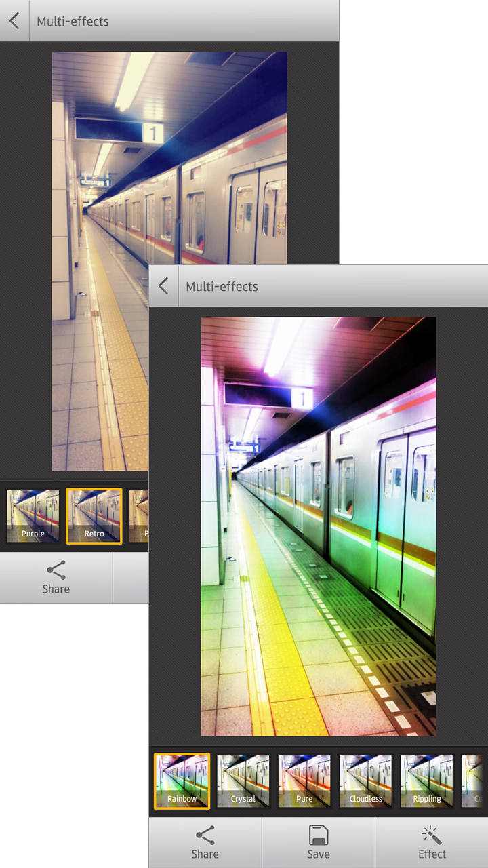Click the Multi-effects title above the Retro photo
The height and width of the screenshot is (868, 488).
[x=73, y=22]
